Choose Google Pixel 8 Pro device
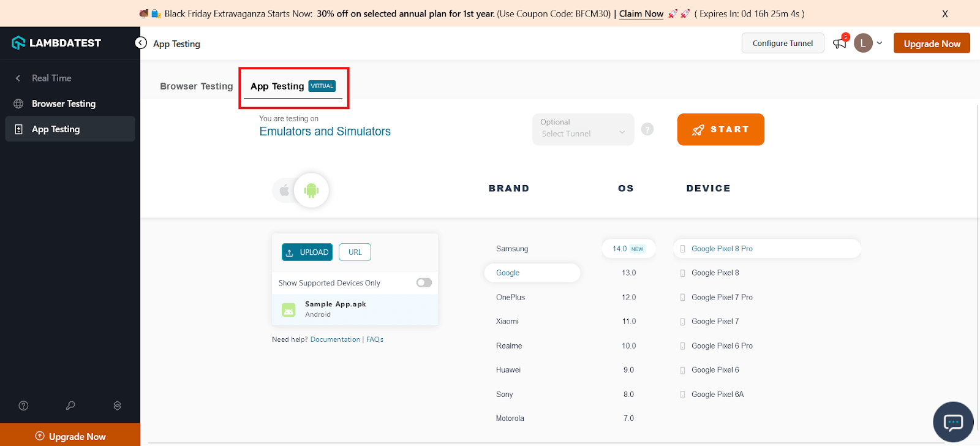 (x=767, y=249)
